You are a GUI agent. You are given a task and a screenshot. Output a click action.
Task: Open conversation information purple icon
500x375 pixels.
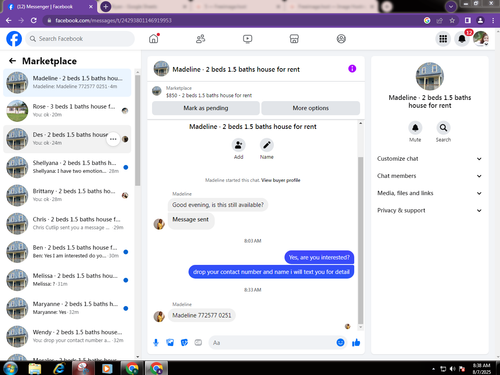pos(352,69)
